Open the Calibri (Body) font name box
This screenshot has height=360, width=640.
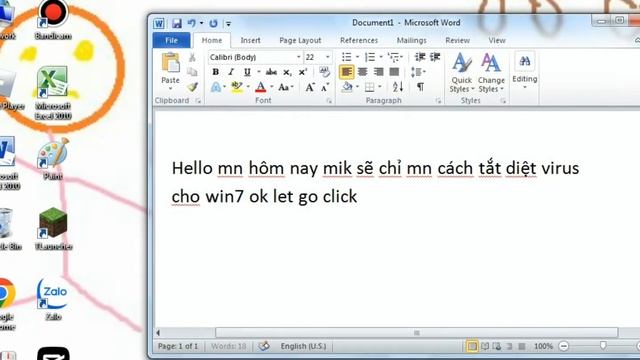[x=255, y=58]
